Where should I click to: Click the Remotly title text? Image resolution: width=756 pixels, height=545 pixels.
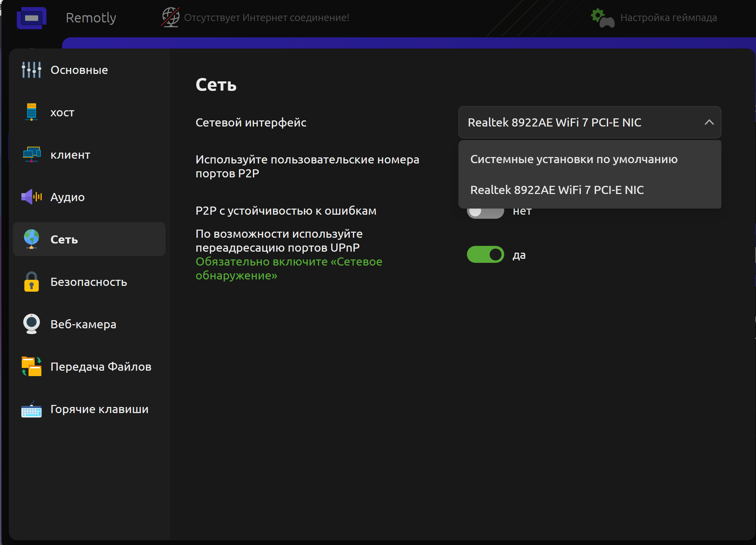pyautogui.click(x=91, y=18)
